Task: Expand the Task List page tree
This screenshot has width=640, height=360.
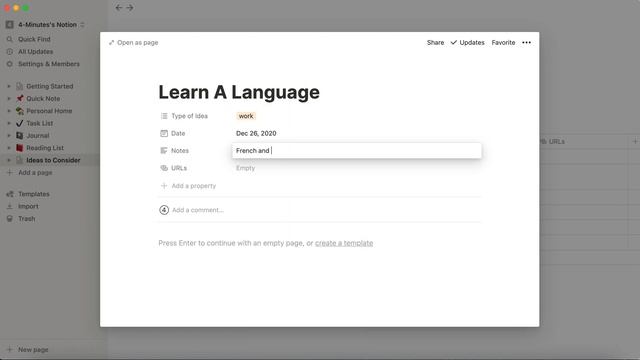Action: (x=9, y=123)
